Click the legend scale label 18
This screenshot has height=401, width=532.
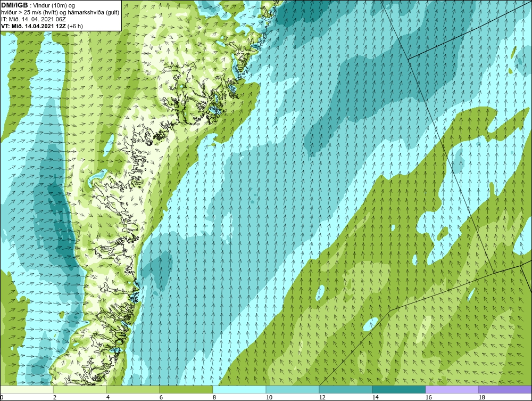coord(482,397)
